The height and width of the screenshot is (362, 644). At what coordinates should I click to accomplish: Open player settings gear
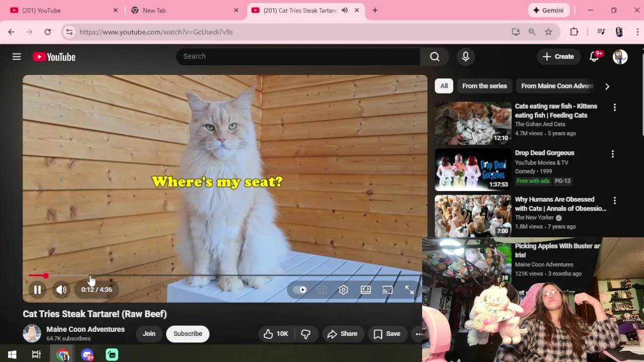click(343, 290)
